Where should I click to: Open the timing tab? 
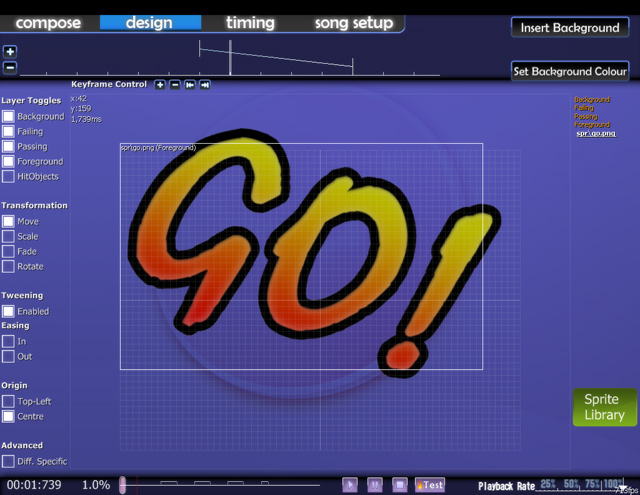pyautogui.click(x=251, y=23)
